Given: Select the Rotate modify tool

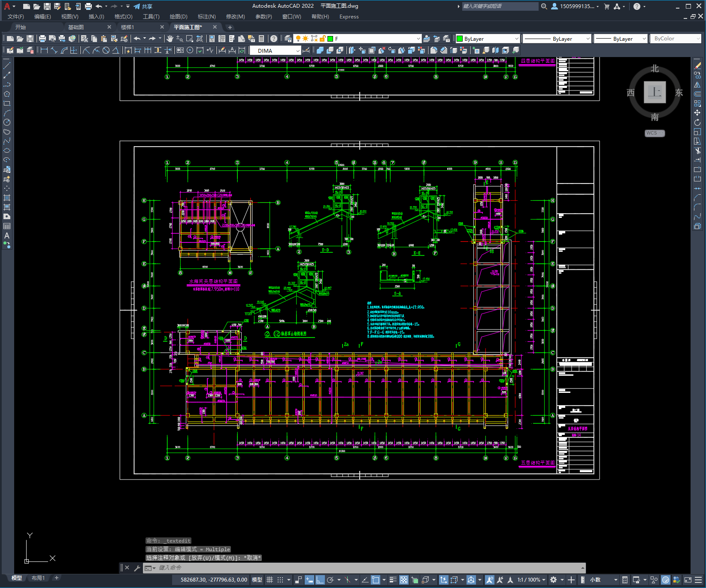Looking at the screenshot, I should 697,122.
